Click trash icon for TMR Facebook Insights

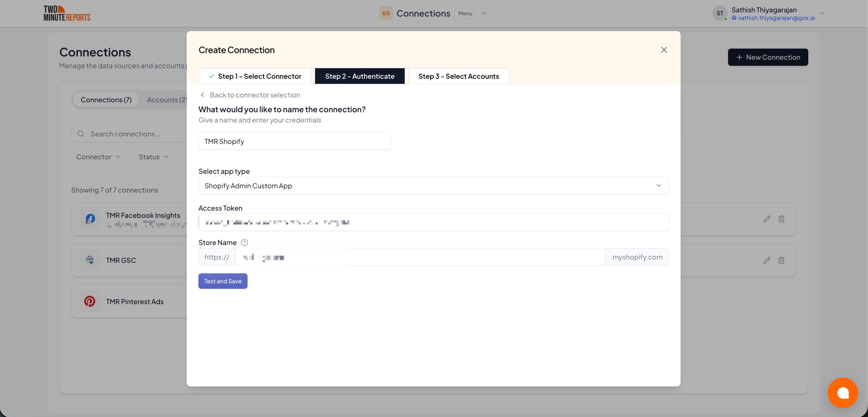781,219
